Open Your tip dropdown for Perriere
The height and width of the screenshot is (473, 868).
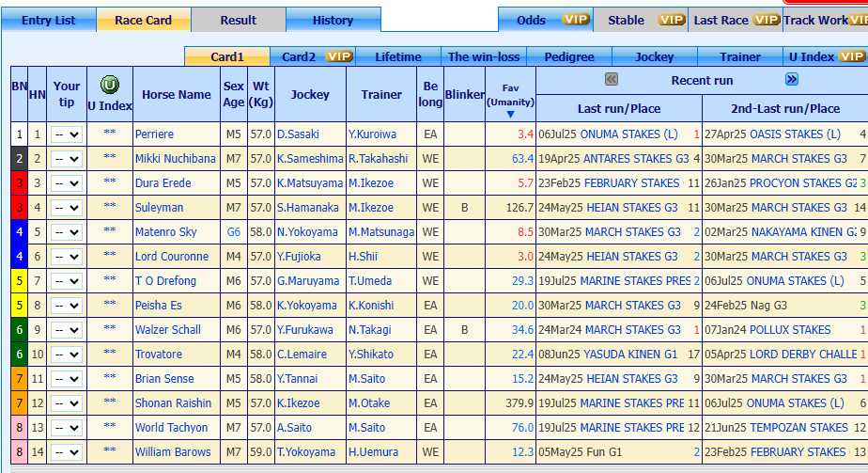tap(67, 134)
